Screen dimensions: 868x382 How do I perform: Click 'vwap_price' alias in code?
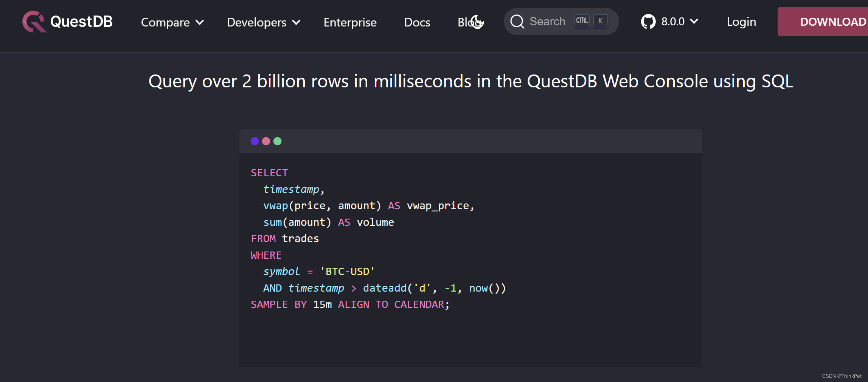438,206
